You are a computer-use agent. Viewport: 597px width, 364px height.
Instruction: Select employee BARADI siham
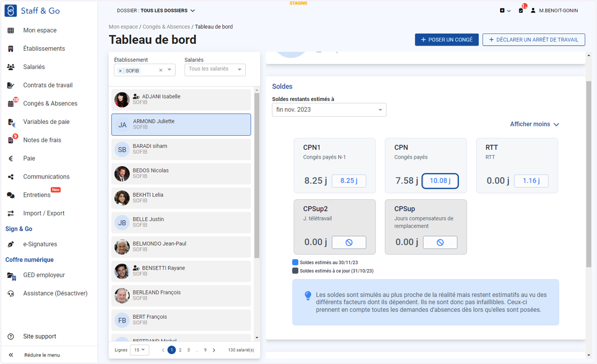pyautogui.click(x=181, y=149)
